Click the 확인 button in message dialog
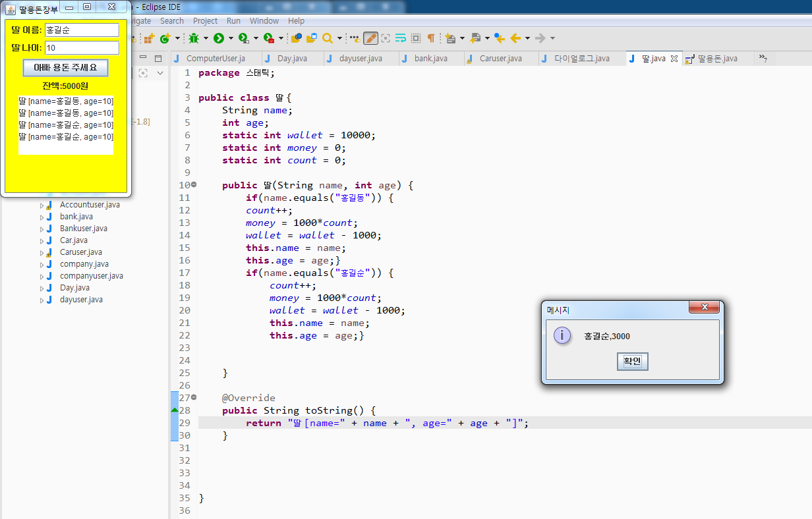Image resolution: width=812 pixels, height=519 pixels. point(633,362)
